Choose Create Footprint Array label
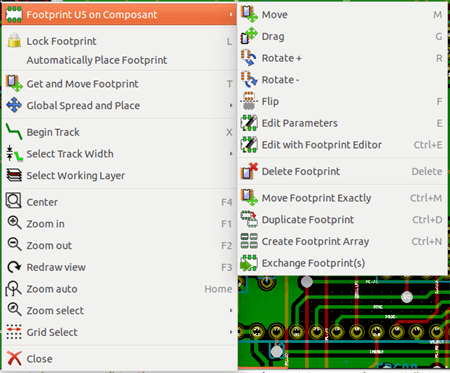Screen dimensions: 450x373 point(315,241)
